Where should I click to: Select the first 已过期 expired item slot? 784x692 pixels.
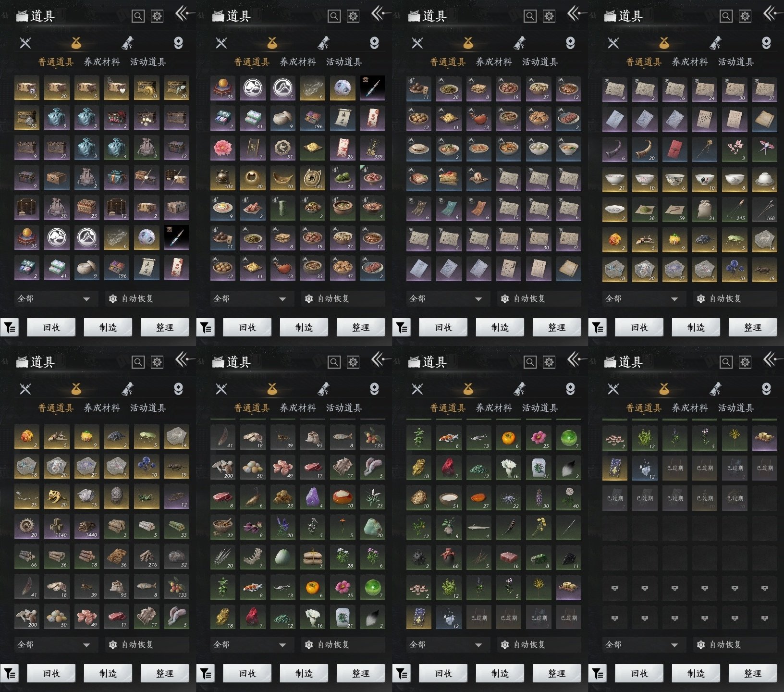[479, 618]
